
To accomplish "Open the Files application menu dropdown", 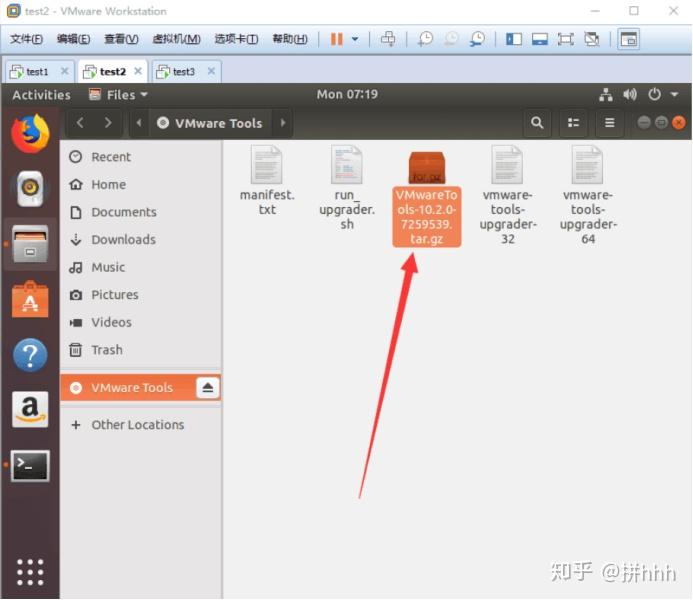I will (x=118, y=95).
